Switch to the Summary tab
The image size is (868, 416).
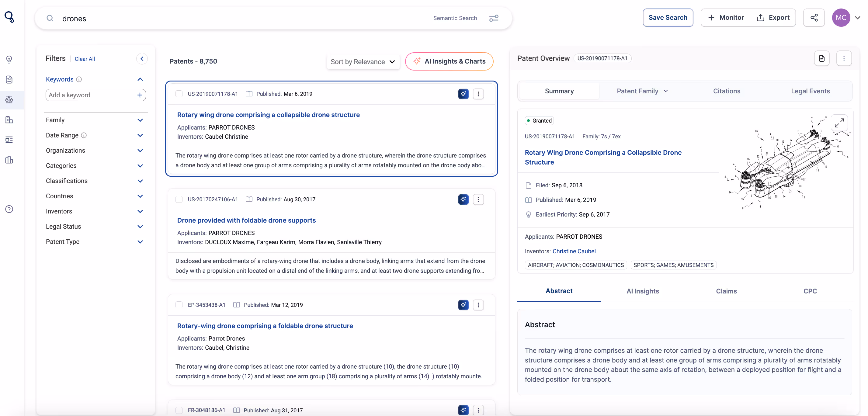559,91
